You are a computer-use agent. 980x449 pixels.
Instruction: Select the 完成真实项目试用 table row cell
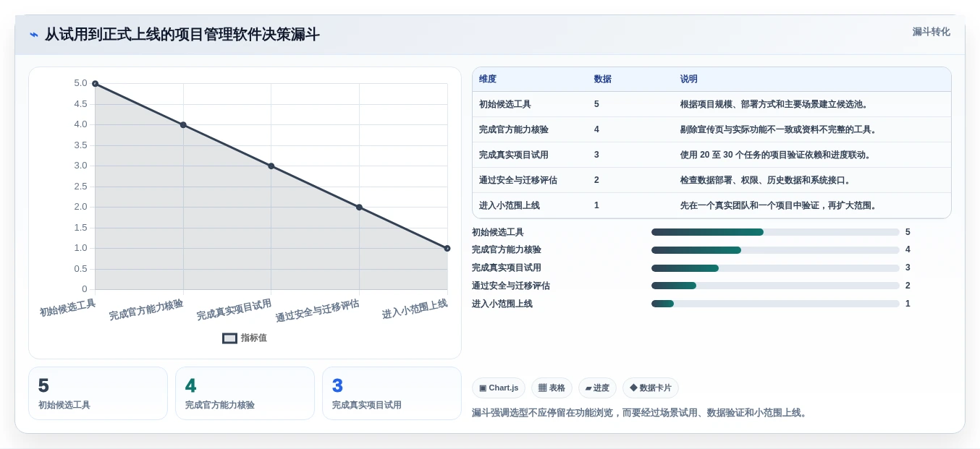click(x=514, y=155)
